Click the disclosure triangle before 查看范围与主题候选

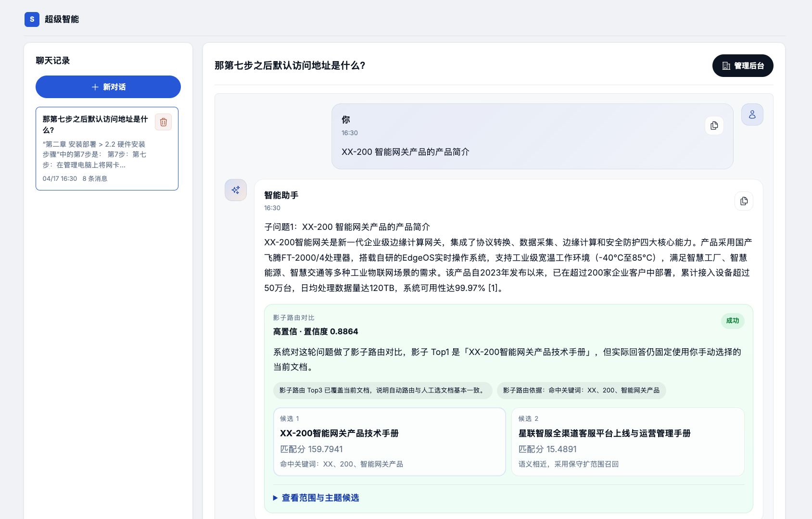pyautogui.click(x=276, y=498)
